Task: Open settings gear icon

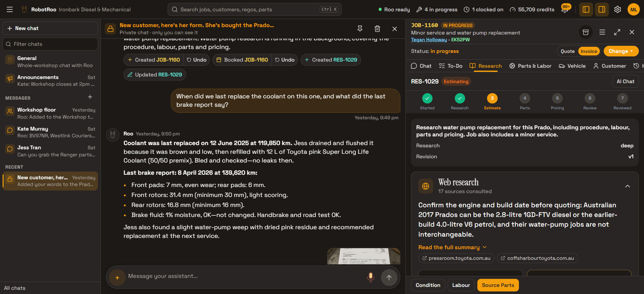Action: pos(618,9)
